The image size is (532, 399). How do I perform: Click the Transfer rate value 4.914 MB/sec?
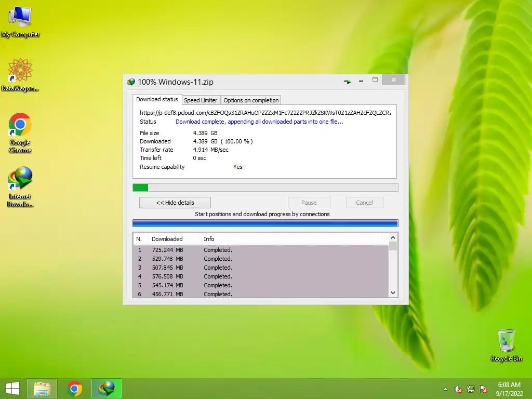211,150
